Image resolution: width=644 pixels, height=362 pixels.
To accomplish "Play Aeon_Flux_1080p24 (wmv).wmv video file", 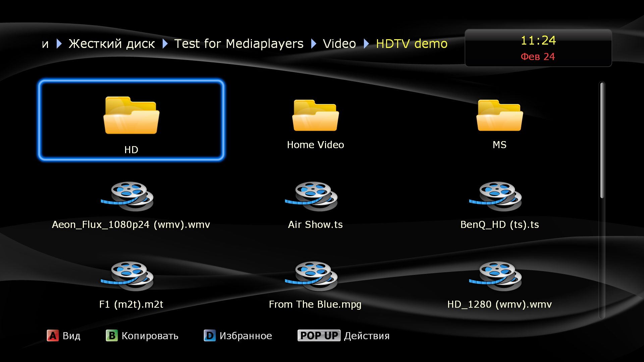I will click(x=127, y=196).
